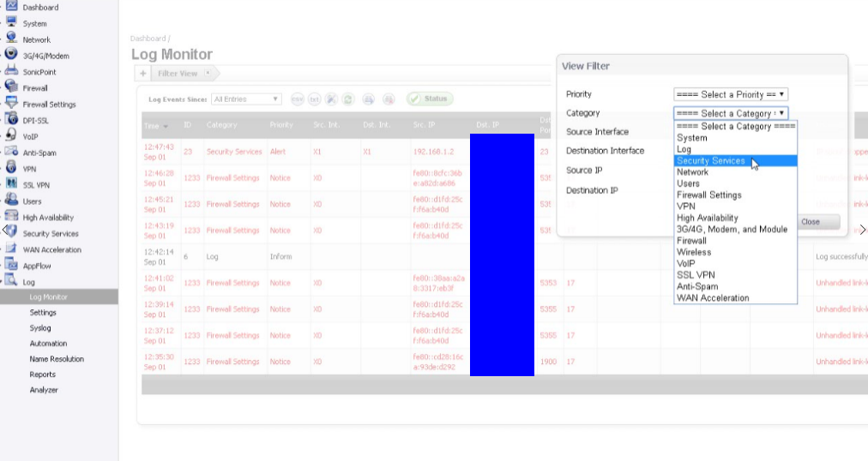Click the System monitor icon in sidebar

point(11,21)
